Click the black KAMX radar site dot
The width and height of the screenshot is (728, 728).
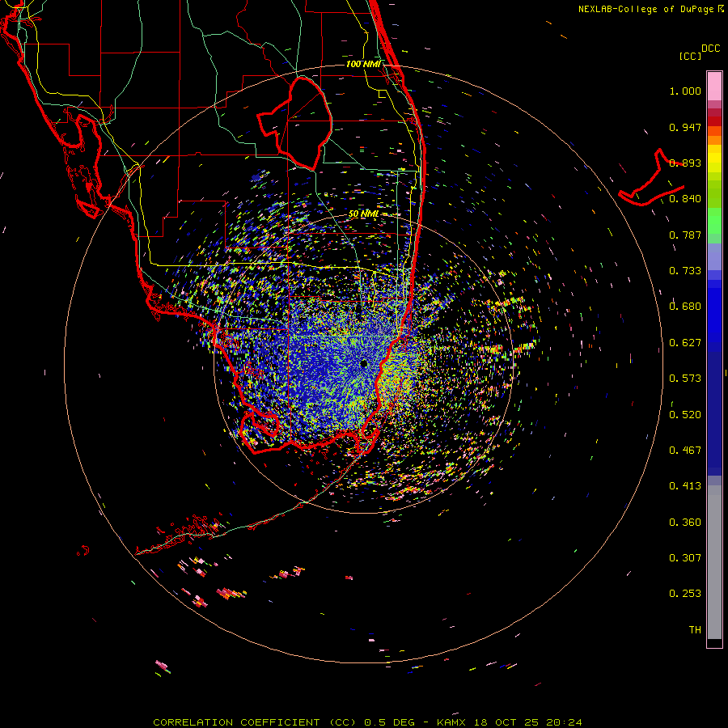(364, 363)
